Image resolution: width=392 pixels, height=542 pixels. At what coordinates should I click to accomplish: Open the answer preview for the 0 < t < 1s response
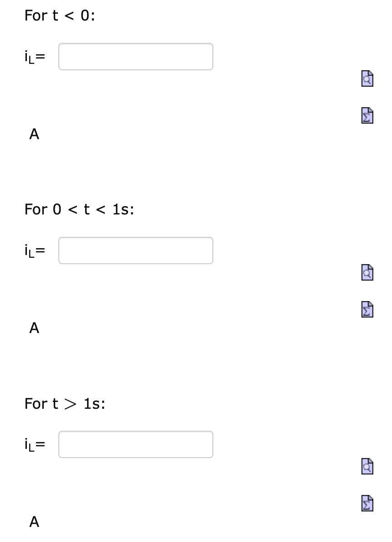coord(366,273)
